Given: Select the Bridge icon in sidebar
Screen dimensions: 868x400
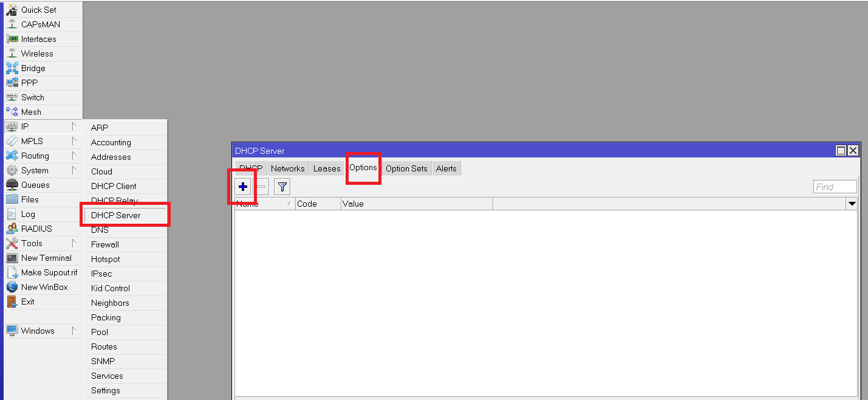Looking at the screenshot, I should pyautogui.click(x=12, y=68).
